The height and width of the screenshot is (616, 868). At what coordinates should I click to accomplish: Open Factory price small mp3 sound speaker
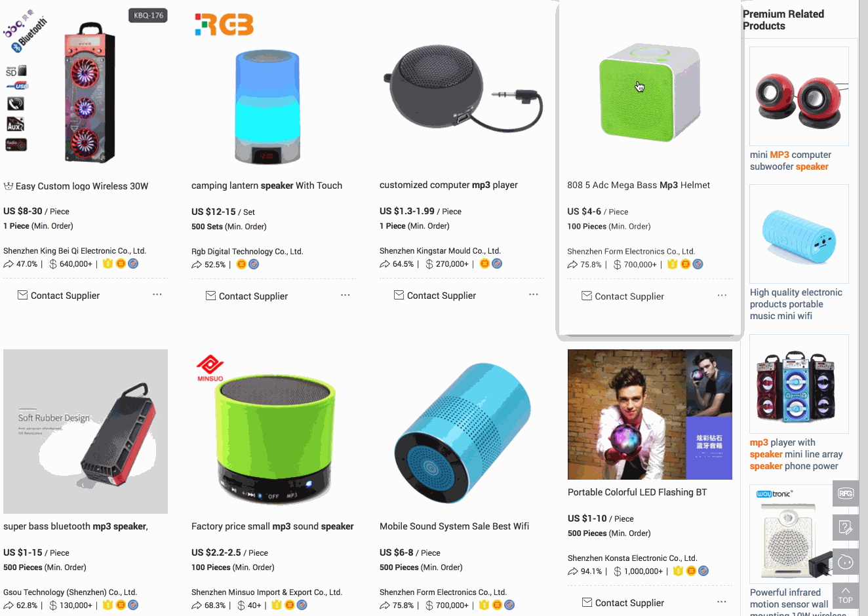point(272,526)
